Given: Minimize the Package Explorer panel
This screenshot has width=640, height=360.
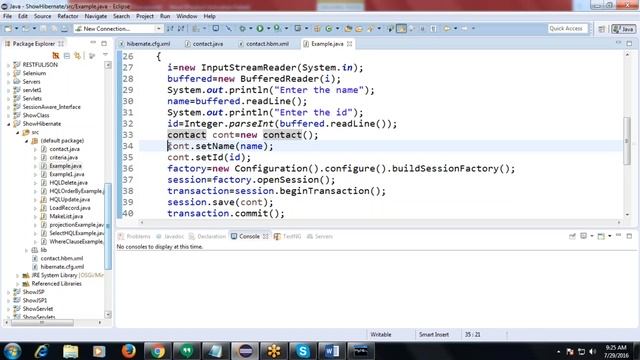Looking at the screenshot, I should 93,43.
